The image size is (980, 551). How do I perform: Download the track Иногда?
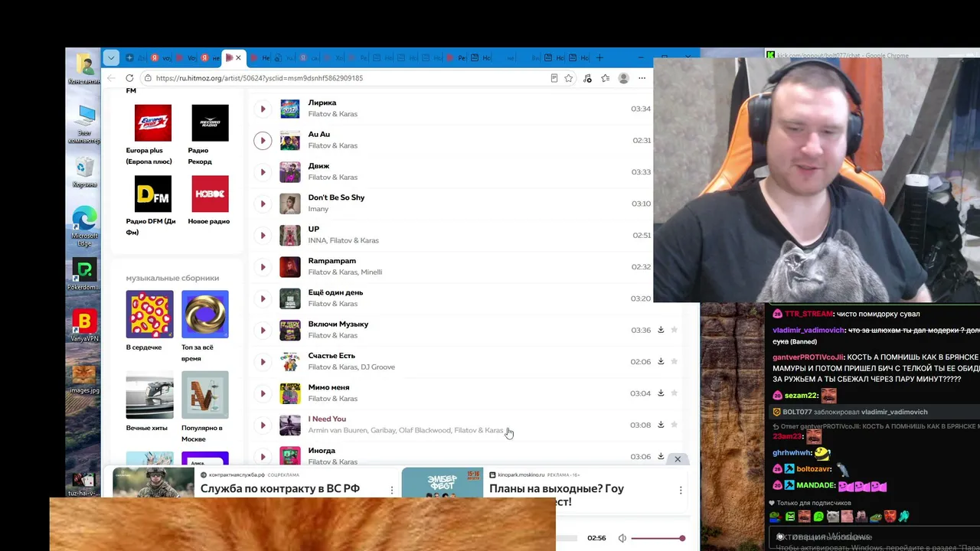pos(661,456)
